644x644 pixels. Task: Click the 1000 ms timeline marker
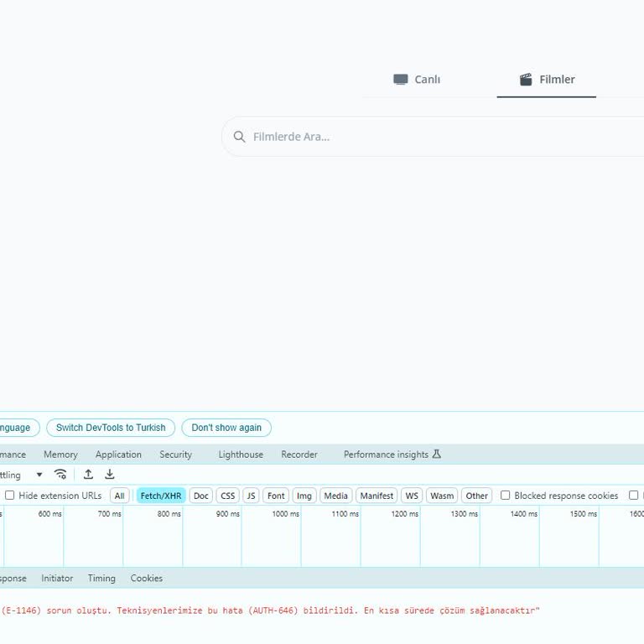click(285, 514)
